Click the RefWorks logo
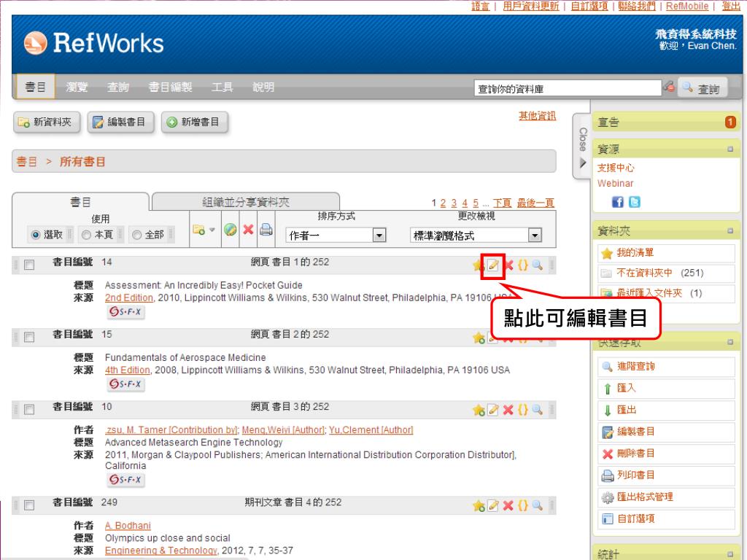 click(94, 43)
